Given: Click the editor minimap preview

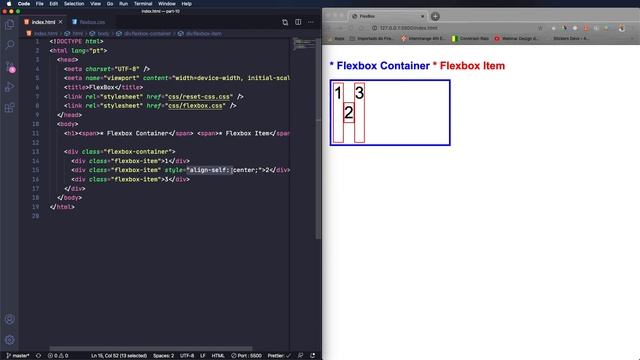Looking at the screenshot, I should (x=303, y=44).
